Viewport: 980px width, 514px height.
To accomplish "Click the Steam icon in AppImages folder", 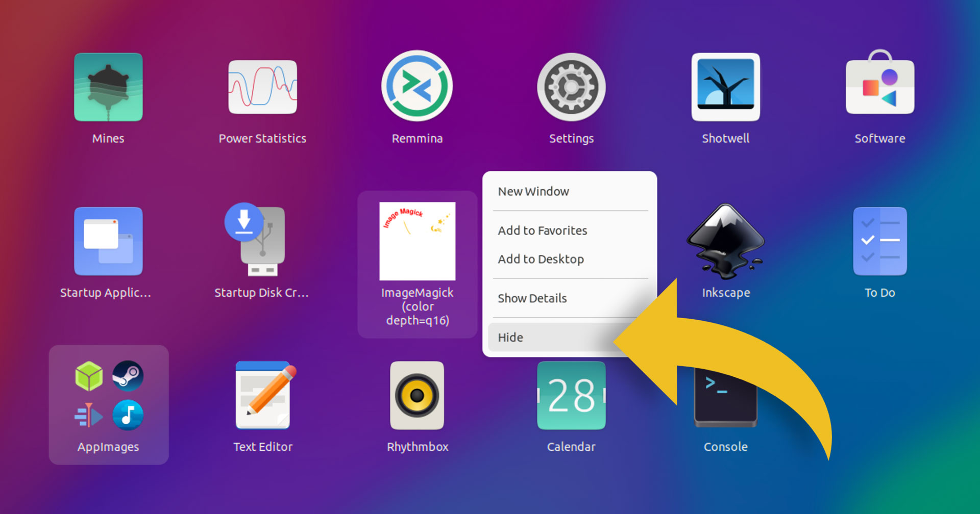I will pos(128,376).
